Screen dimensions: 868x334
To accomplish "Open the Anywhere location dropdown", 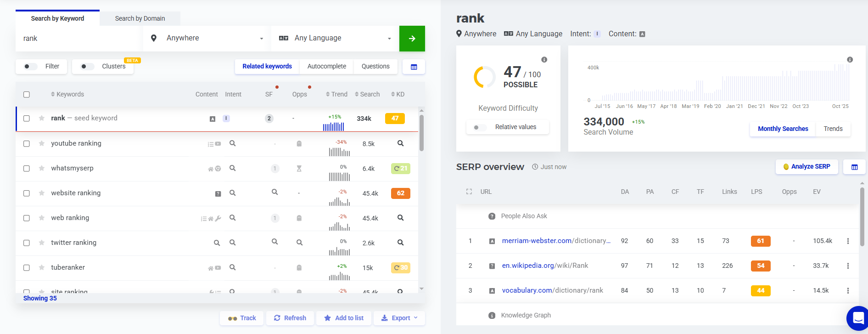I will [207, 38].
